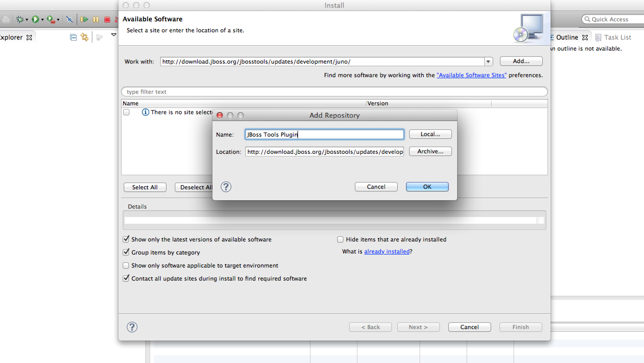The height and width of the screenshot is (363, 644).
Task: Click the type filter text field
Action: click(334, 92)
